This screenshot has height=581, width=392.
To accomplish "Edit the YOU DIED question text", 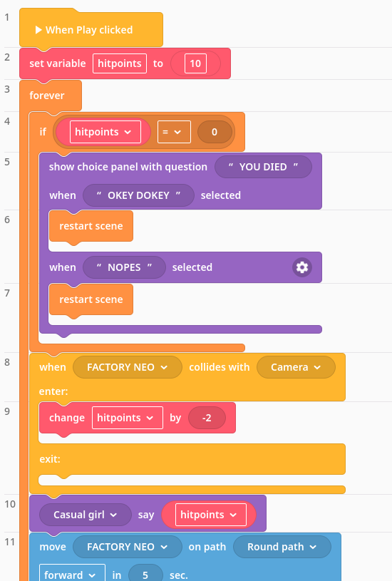I will (263, 167).
